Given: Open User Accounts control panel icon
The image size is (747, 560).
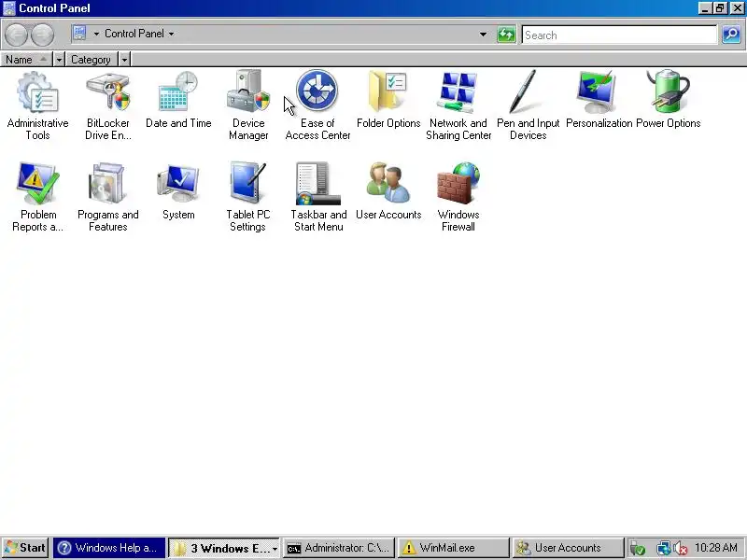Looking at the screenshot, I should click(x=388, y=183).
